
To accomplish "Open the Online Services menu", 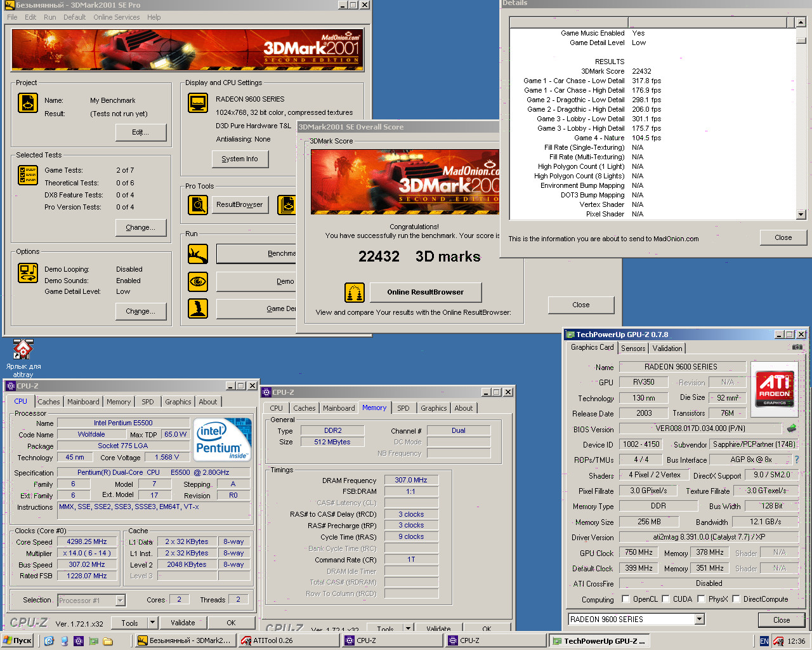I will click(117, 17).
